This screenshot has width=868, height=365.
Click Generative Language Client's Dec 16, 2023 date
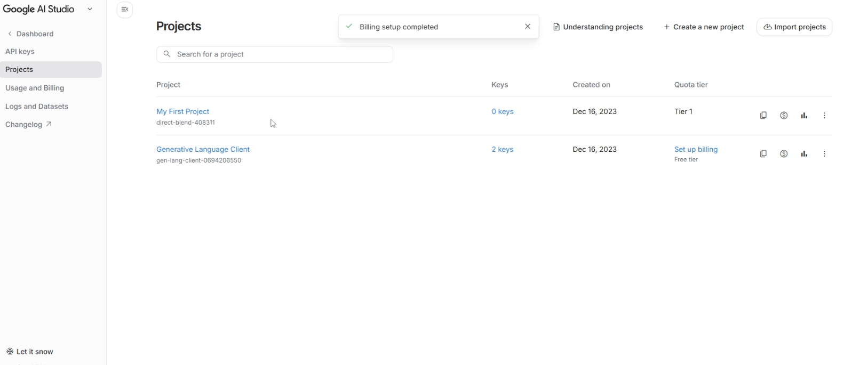595,150
